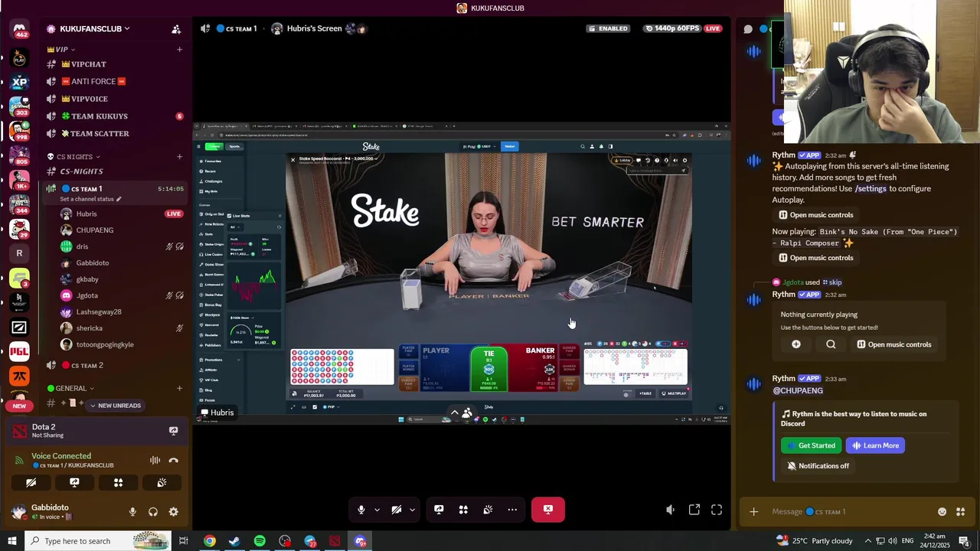Turn on camera in Voice Connected panel

click(x=31, y=483)
